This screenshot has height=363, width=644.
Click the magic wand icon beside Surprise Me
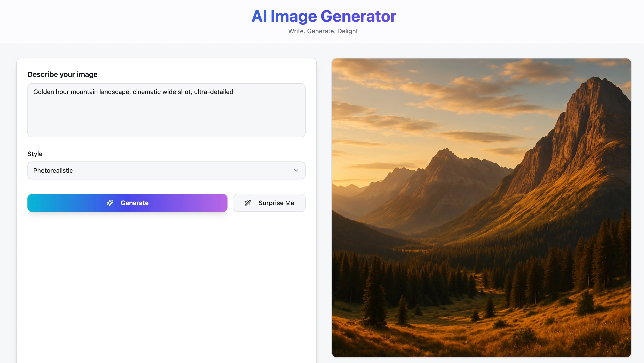[x=248, y=203]
